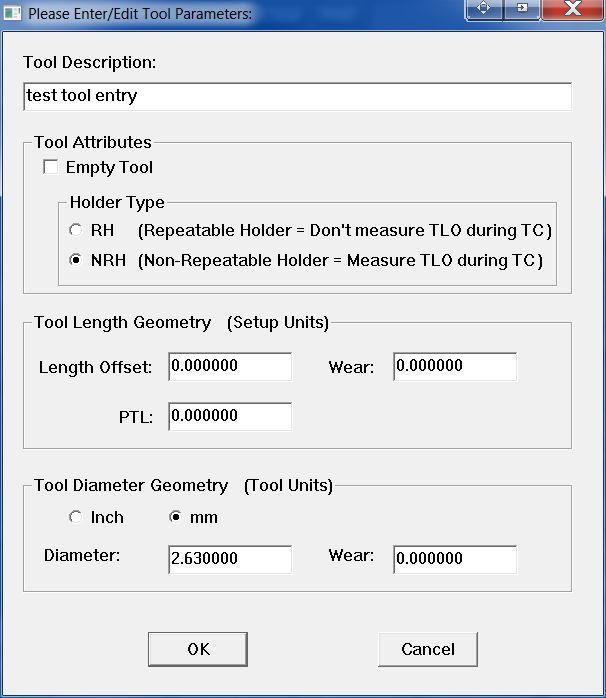Screen dimensions: 606x698
Task: Click the dialog's title bar app icon
Action: [x=12, y=13]
